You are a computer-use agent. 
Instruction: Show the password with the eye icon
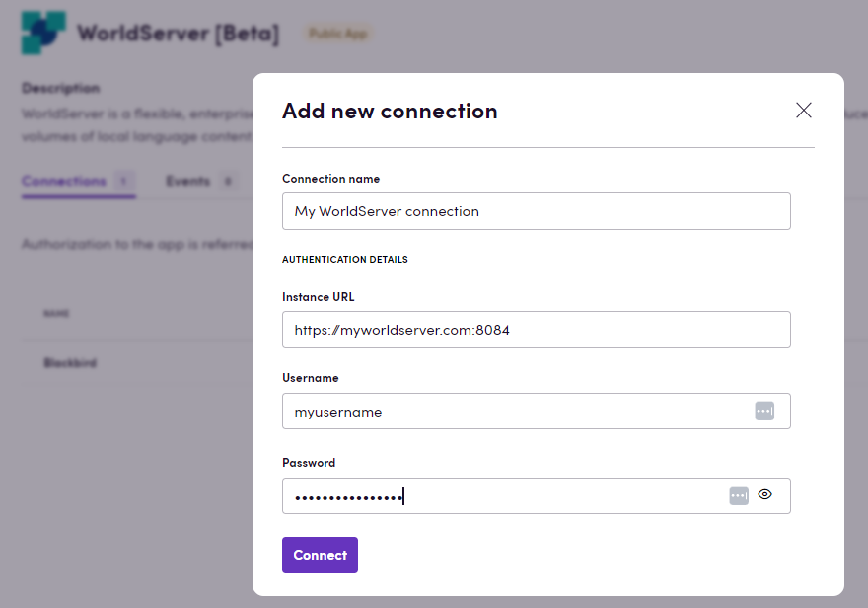pos(765,494)
